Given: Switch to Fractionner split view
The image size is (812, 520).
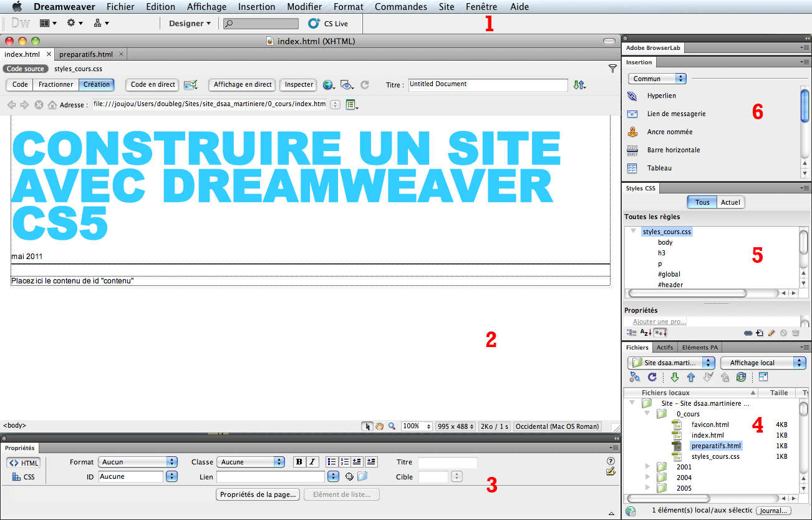Looking at the screenshot, I should (x=56, y=85).
